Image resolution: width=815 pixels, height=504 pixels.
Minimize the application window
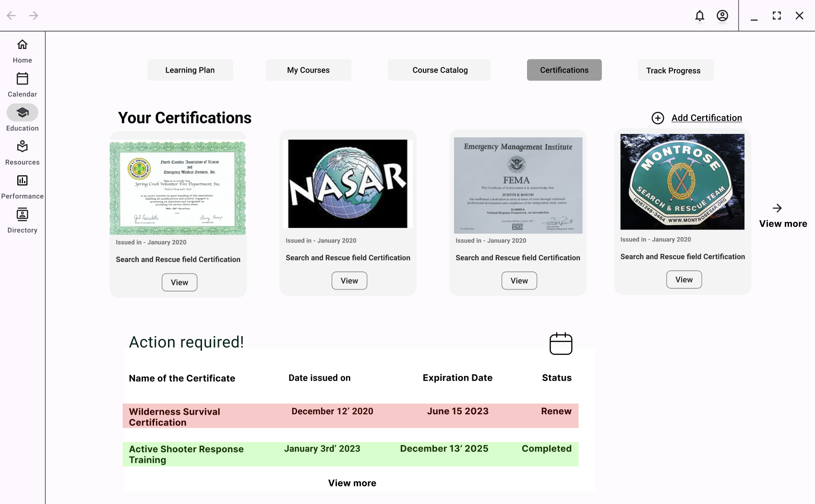(x=754, y=19)
